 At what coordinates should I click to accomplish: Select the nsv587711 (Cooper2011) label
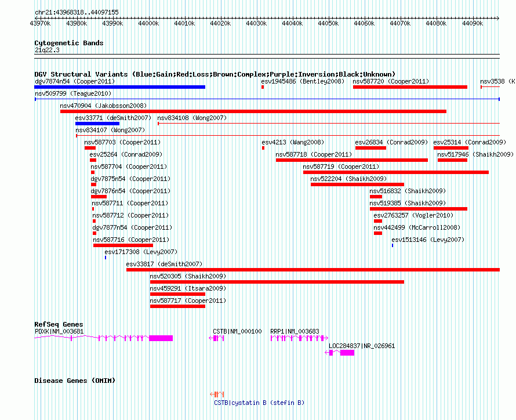(x=130, y=203)
